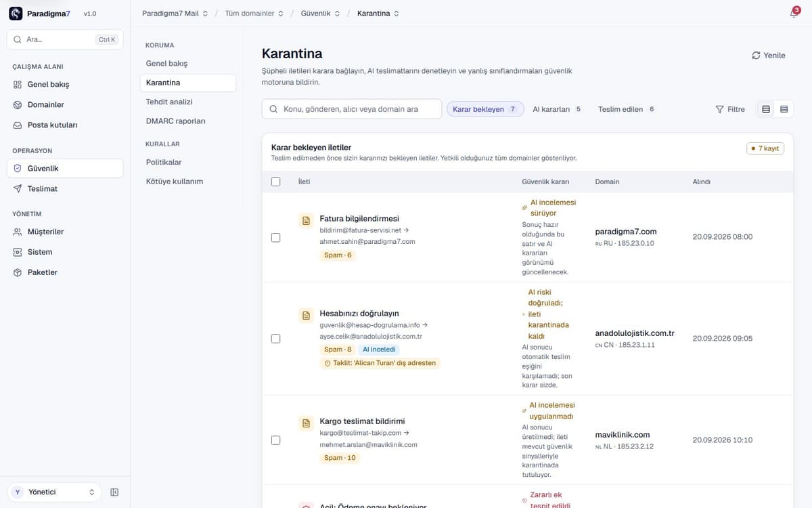The width and height of the screenshot is (812, 508).
Task: Click the Teslimat paper plane icon
Action: [x=18, y=189]
